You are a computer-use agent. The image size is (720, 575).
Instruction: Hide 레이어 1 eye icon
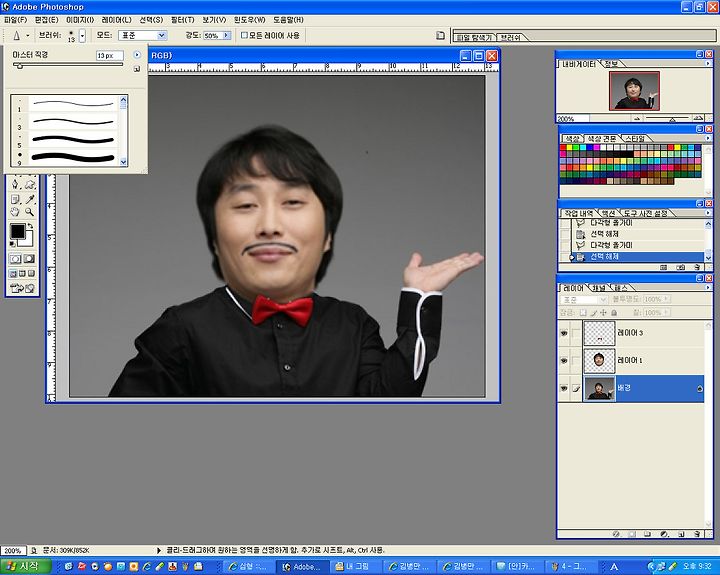point(564,361)
